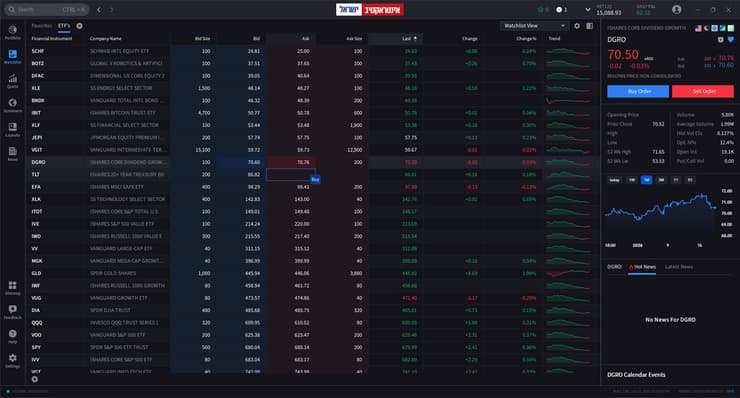740x398 pixels.
Task: Open the Watchlist View dropdown
Action: click(x=534, y=25)
